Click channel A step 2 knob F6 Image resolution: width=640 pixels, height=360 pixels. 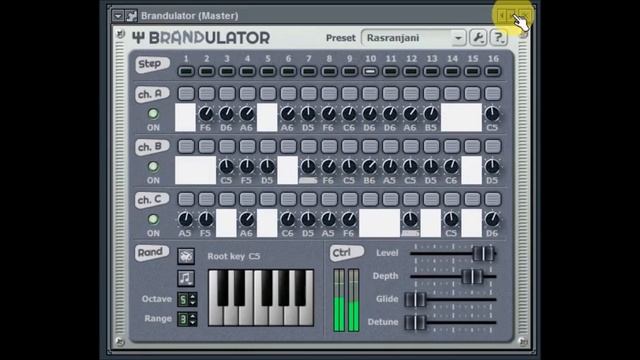tap(206, 114)
